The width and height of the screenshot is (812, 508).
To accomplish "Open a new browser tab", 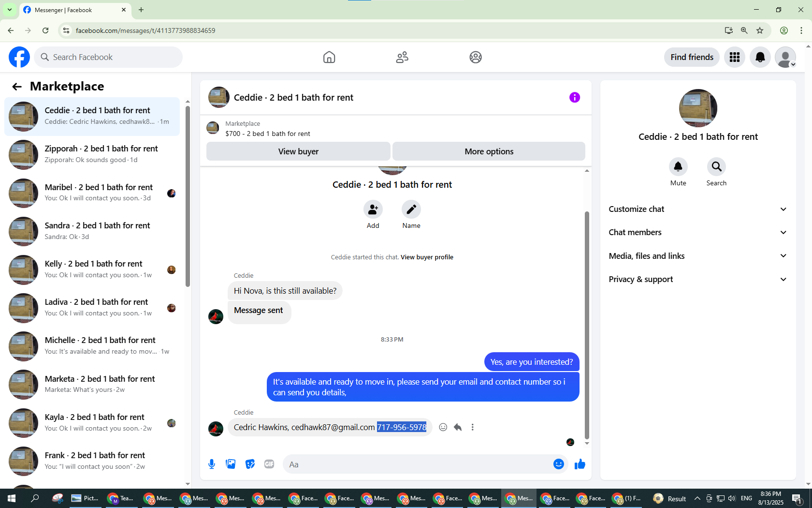I will click(x=141, y=10).
